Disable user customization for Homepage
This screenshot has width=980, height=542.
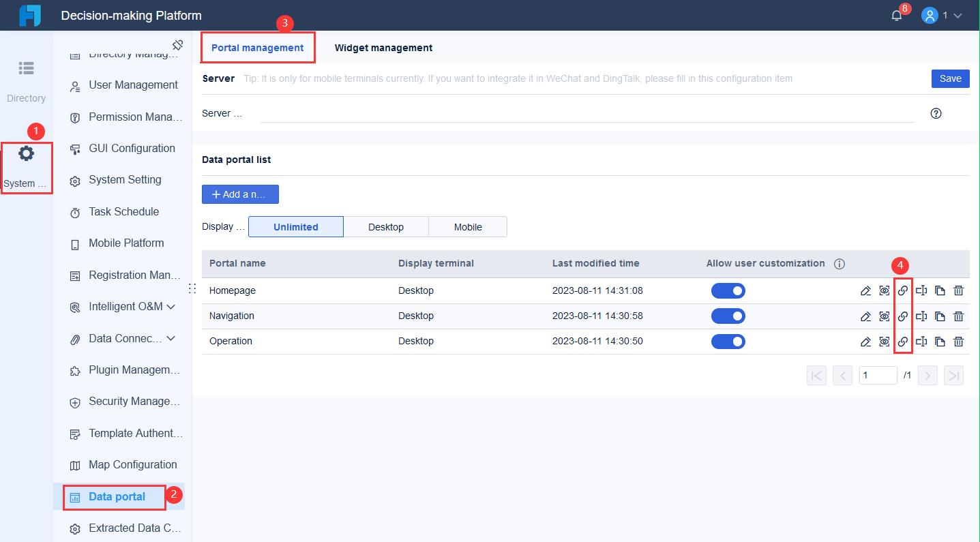pyautogui.click(x=728, y=290)
